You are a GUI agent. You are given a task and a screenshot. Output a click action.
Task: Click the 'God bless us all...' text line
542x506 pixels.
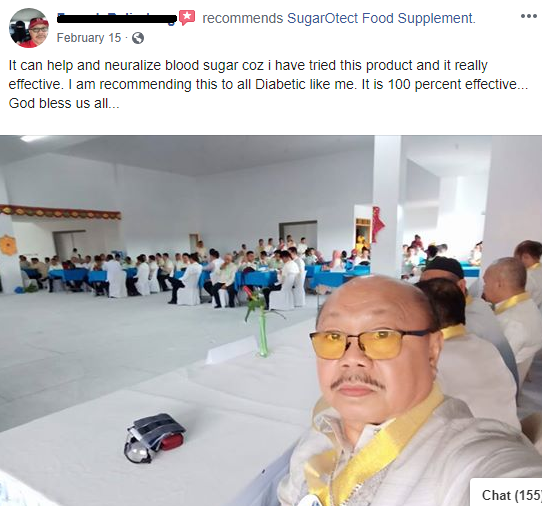pos(64,103)
